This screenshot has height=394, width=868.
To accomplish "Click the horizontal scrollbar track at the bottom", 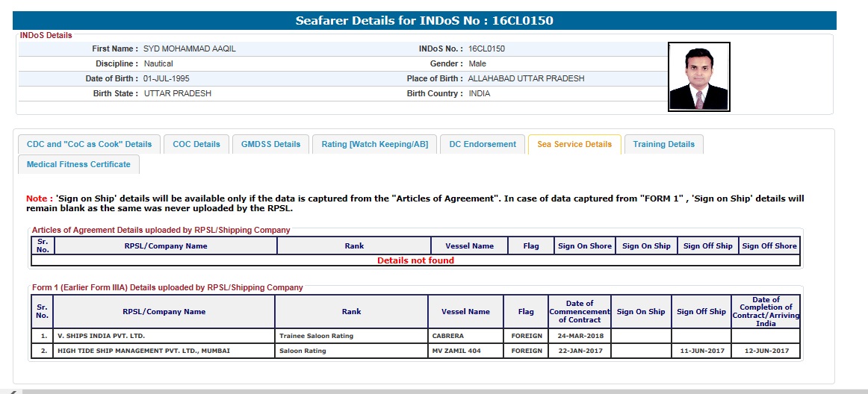I will tap(433, 391).
